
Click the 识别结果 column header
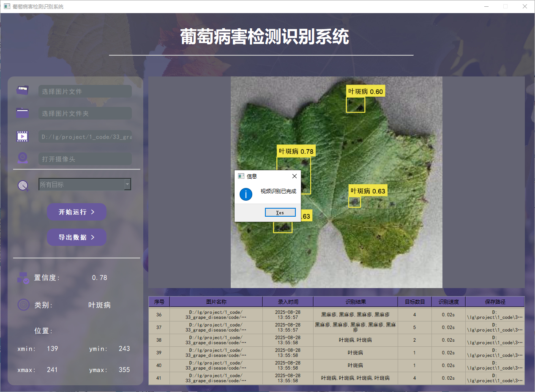(x=355, y=302)
